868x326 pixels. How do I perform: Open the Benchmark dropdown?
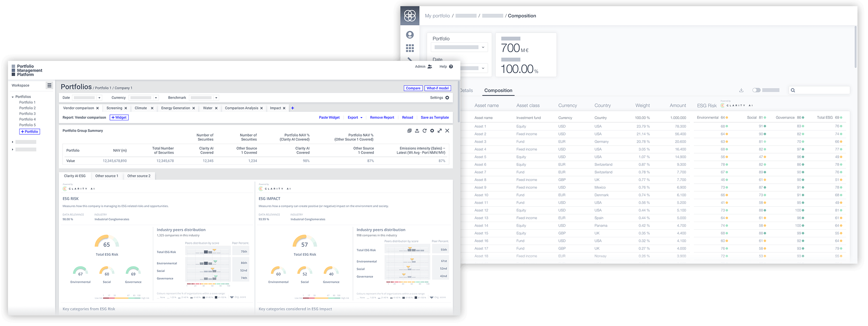point(204,97)
